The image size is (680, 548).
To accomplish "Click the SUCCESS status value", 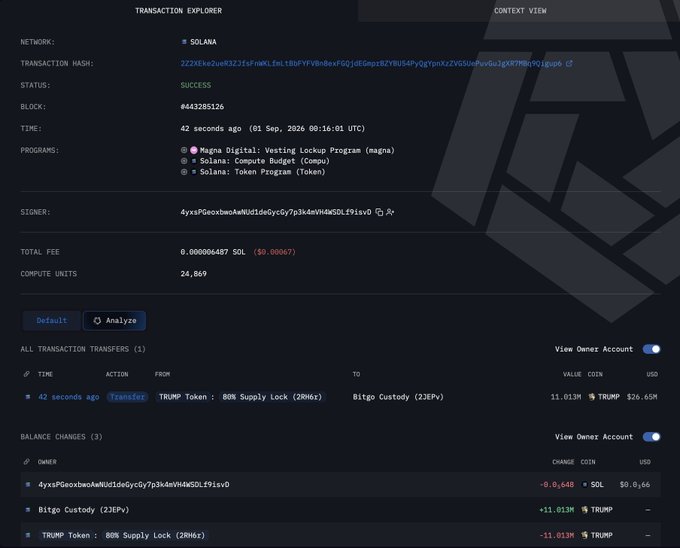I will click(x=196, y=85).
